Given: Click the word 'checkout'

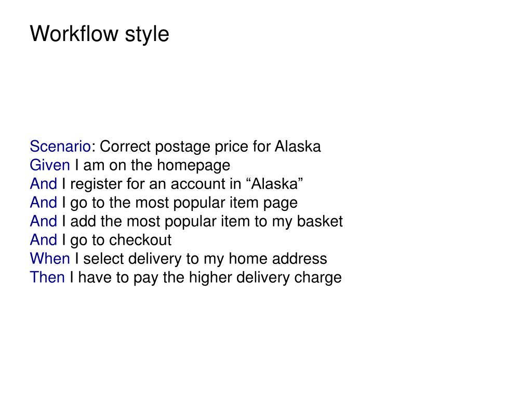Looking at the screenshot, I should tap(140, 240).
